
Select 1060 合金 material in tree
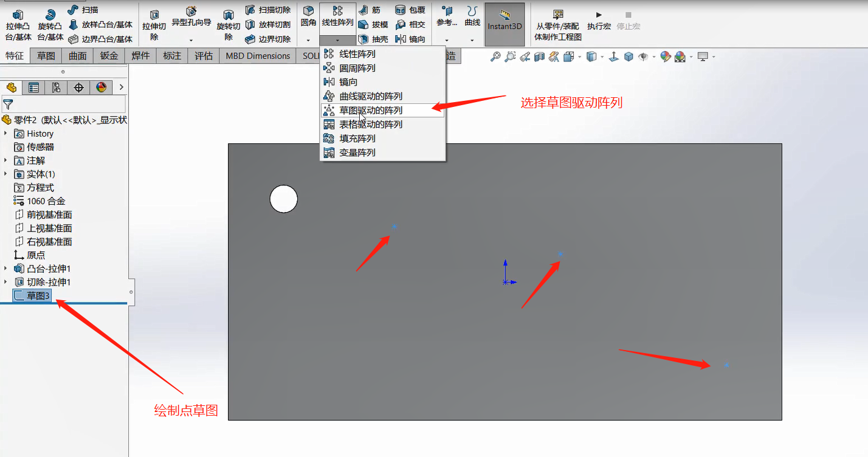point(40,201)
